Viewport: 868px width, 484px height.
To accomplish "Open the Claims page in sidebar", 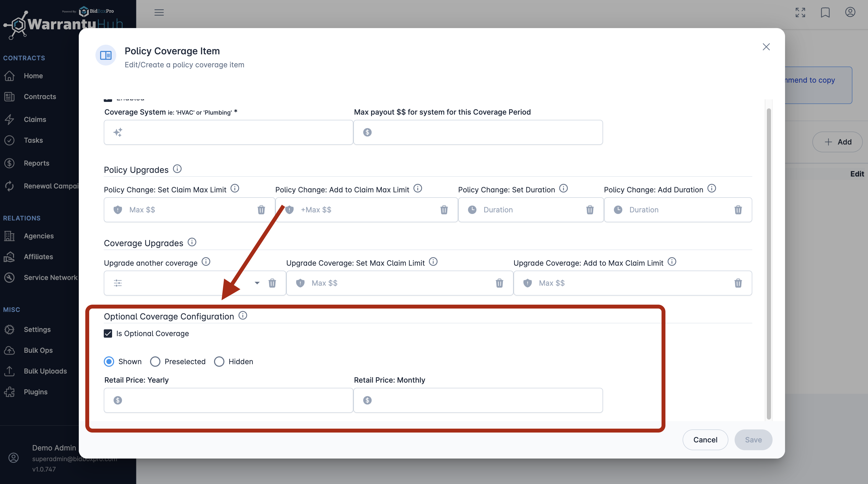I will [35, 120].
